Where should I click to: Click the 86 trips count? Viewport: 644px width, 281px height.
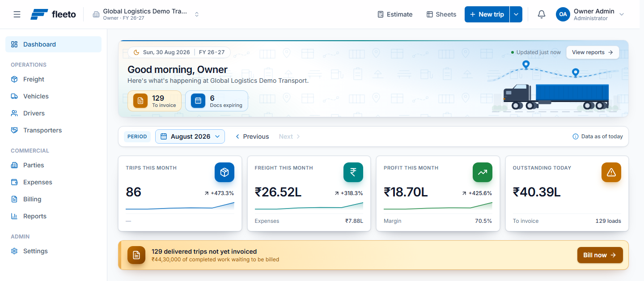[x=133, y=192]
